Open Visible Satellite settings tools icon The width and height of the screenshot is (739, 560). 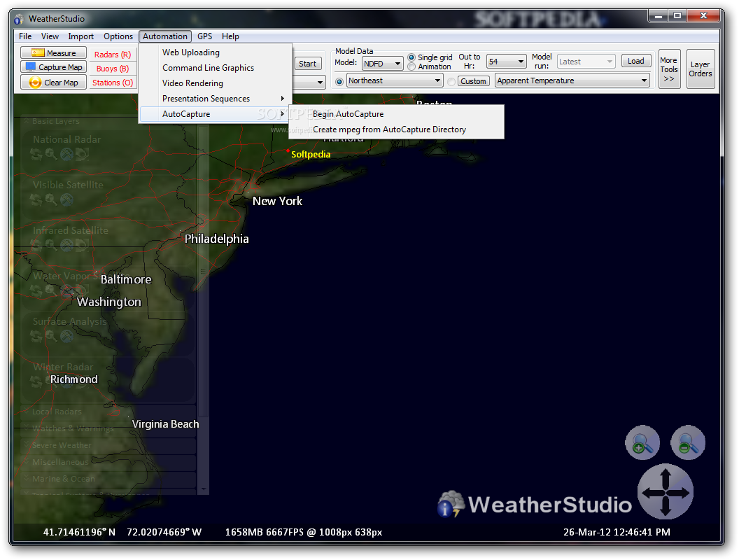[x=66, y=200]
